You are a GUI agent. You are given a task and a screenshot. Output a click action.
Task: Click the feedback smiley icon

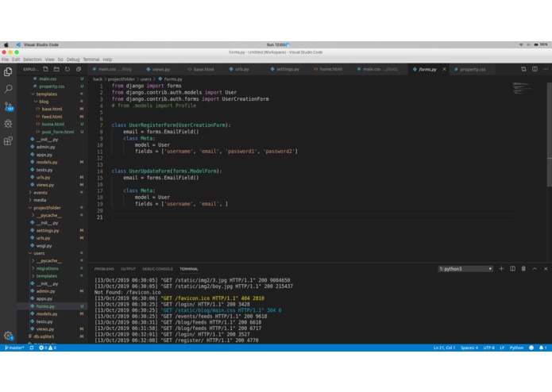click(531, 348)
